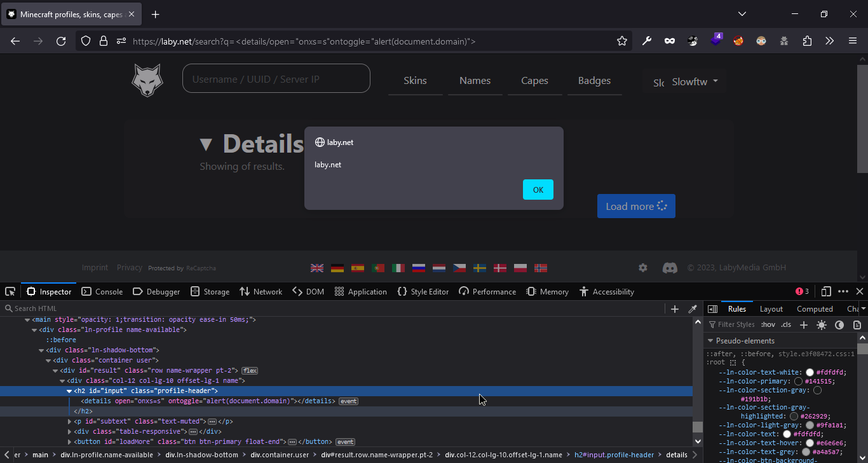
Task: Click the LabyMod wolf logo
Action: pos(147,79)
